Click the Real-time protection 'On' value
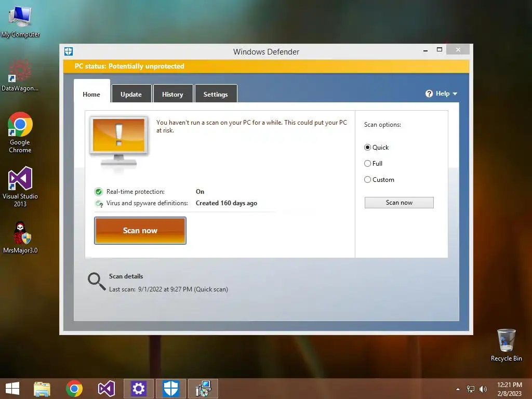The image size is (532, 399). coord(200,191)
